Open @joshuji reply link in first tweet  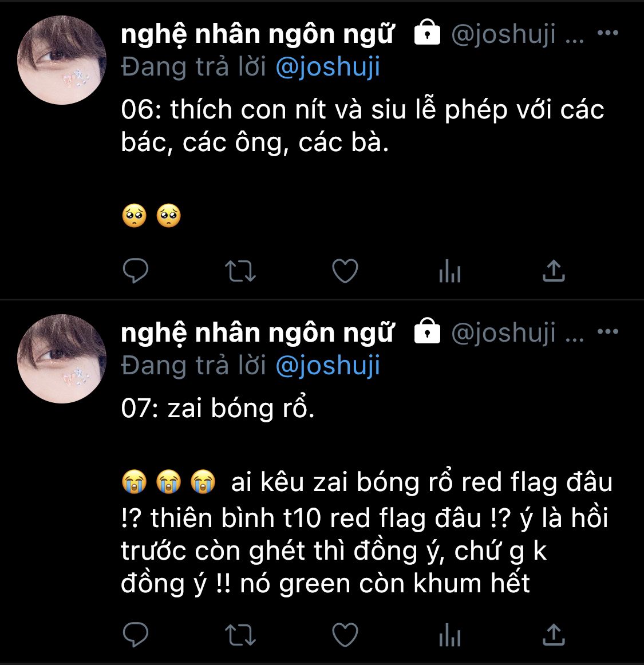pyautogui.click(x=327, y=67)
